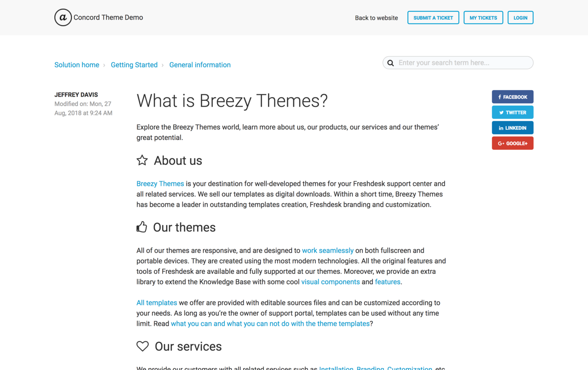Screen dimensions: 588x370
Task: Go to Solution home breadcrumb
Action: coord(77,65)
